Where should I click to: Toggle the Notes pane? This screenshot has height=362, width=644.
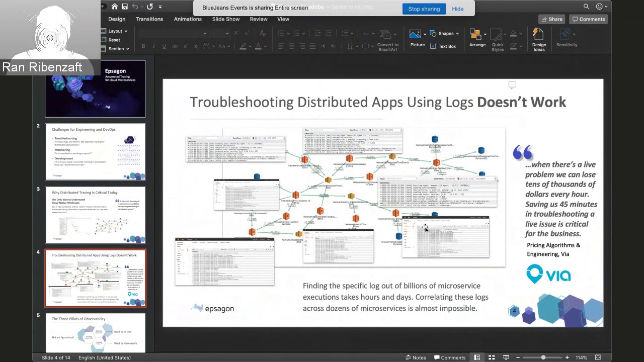click(416, 357)
